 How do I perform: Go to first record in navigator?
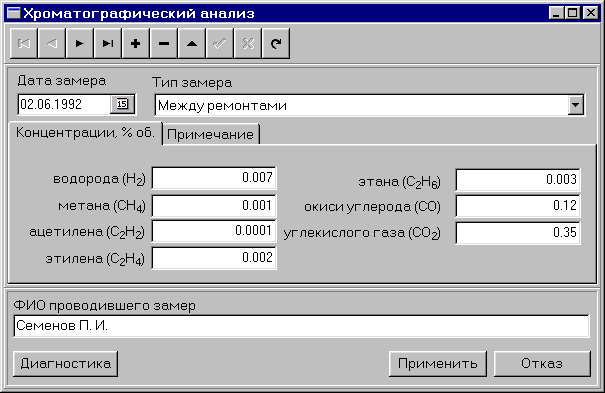pyautogui.click(x=24, y=43)
